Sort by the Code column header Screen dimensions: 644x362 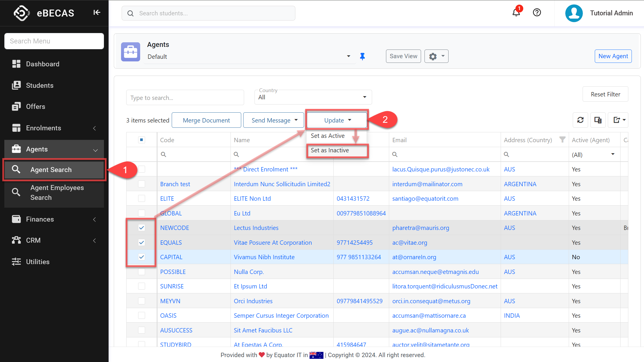167,140
